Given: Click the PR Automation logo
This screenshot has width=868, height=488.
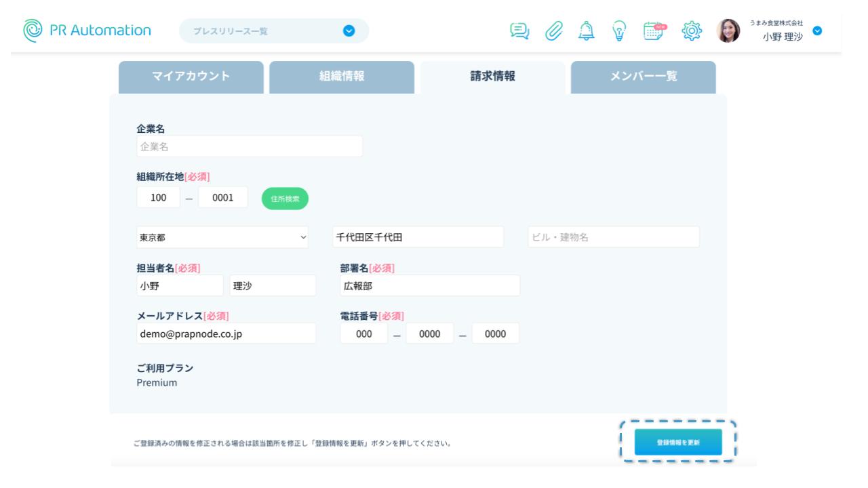Looking at the screenshot, I should [x=85, y=30].
